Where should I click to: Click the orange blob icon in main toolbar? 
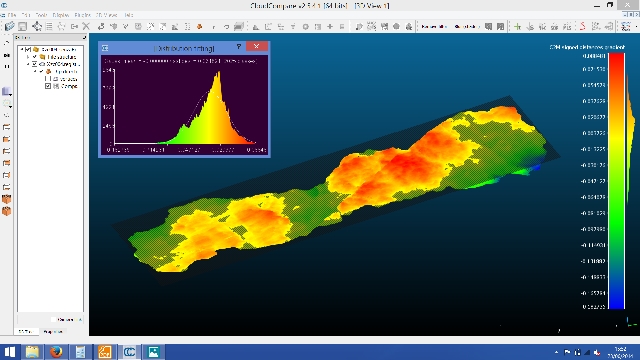coord(200,27)
